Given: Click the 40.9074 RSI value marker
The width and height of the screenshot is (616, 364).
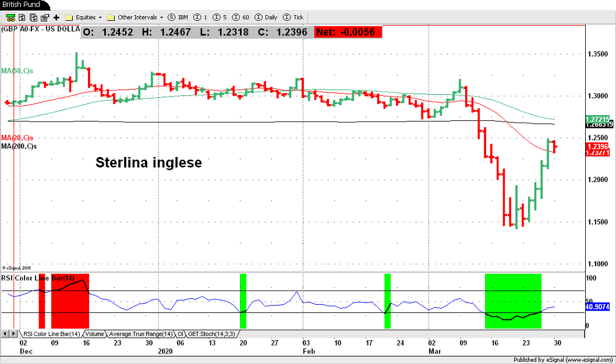Looking at the screenshot, I should [597, 307].
